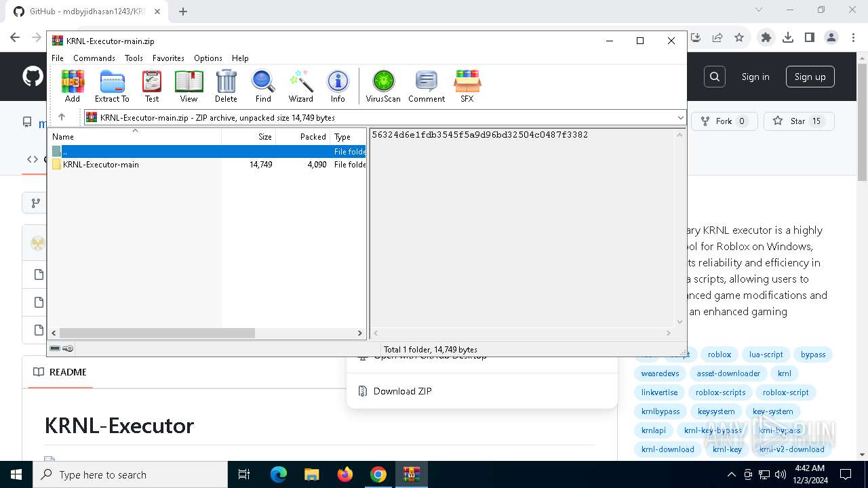Open new Chrome tab

(x=183, y=11)
